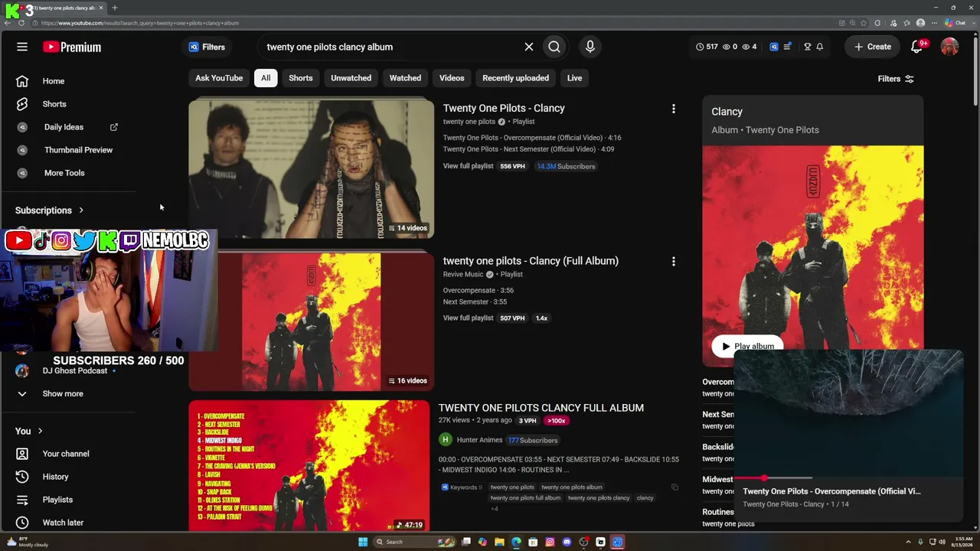Go back in the browser
The height and width of the screenshot is (551, 980).
point(8,23)
